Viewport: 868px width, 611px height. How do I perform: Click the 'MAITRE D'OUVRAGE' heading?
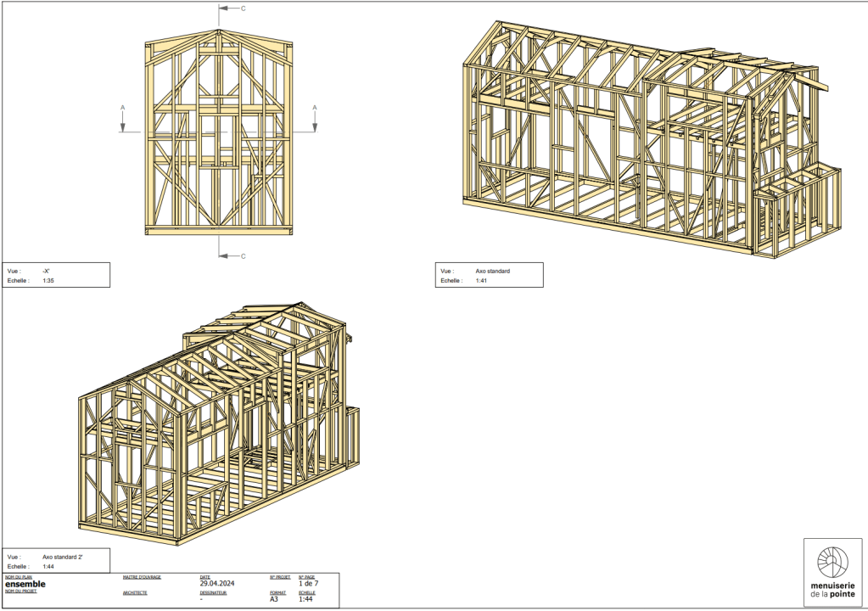(142, 576)
